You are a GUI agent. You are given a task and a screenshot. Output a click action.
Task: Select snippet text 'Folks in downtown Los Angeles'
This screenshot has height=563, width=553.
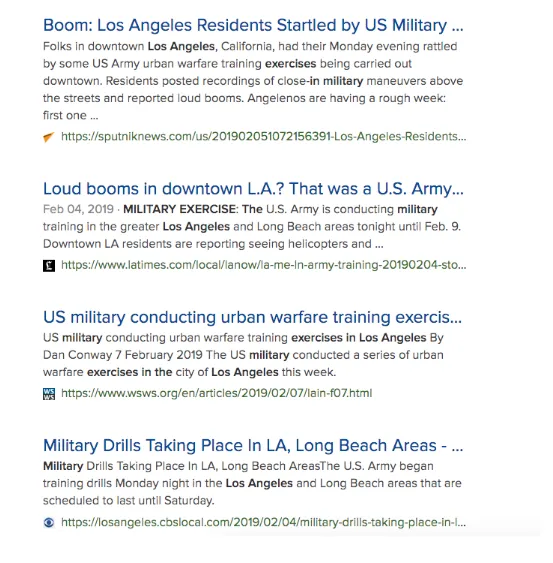(x=129, y=46)
